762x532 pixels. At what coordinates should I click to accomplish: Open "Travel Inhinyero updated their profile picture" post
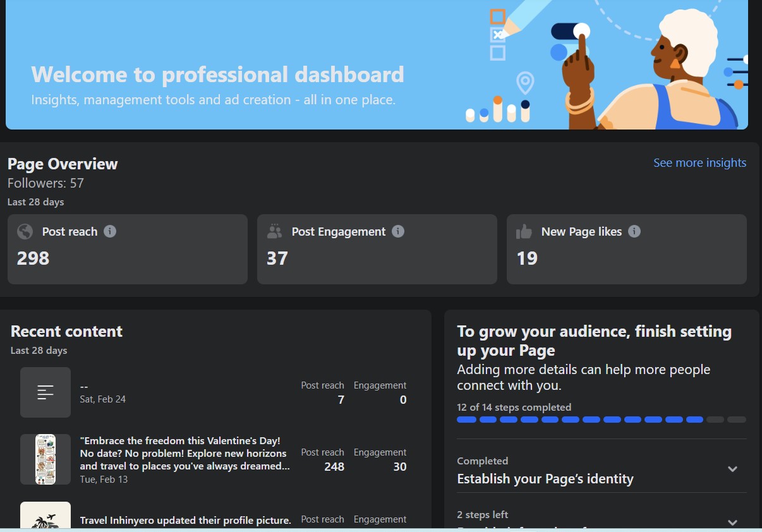click(185, 521)
